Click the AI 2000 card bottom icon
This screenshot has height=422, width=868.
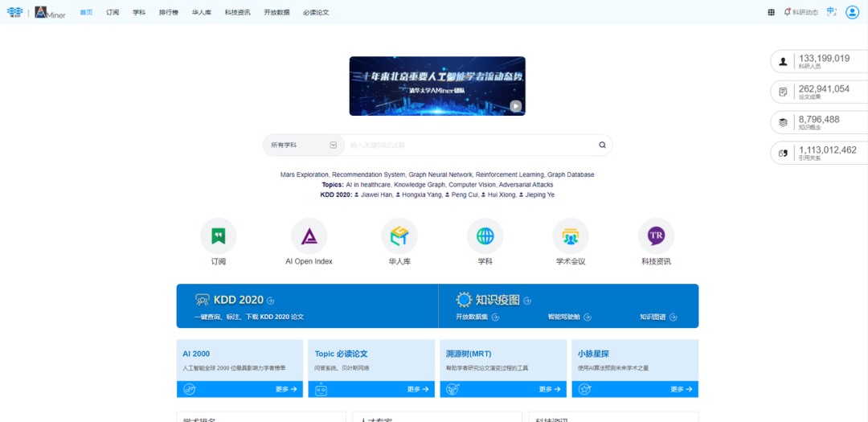[x=189, y=389]
